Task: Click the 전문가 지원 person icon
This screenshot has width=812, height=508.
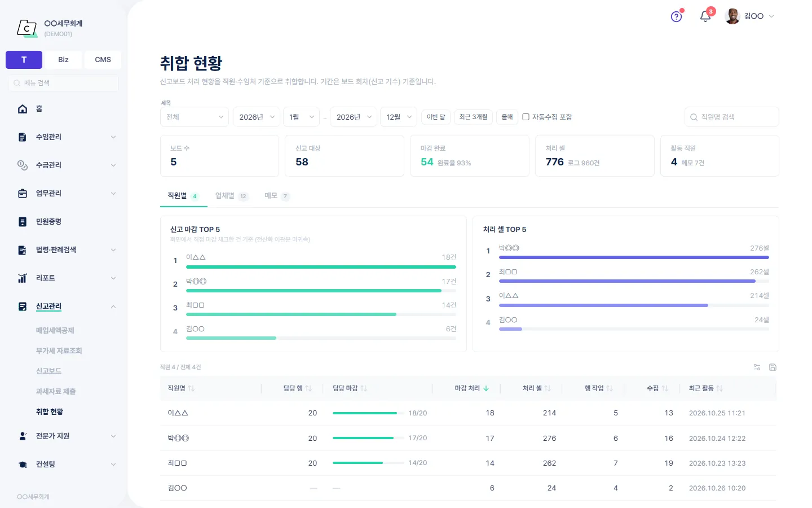Action: (23, 436)
